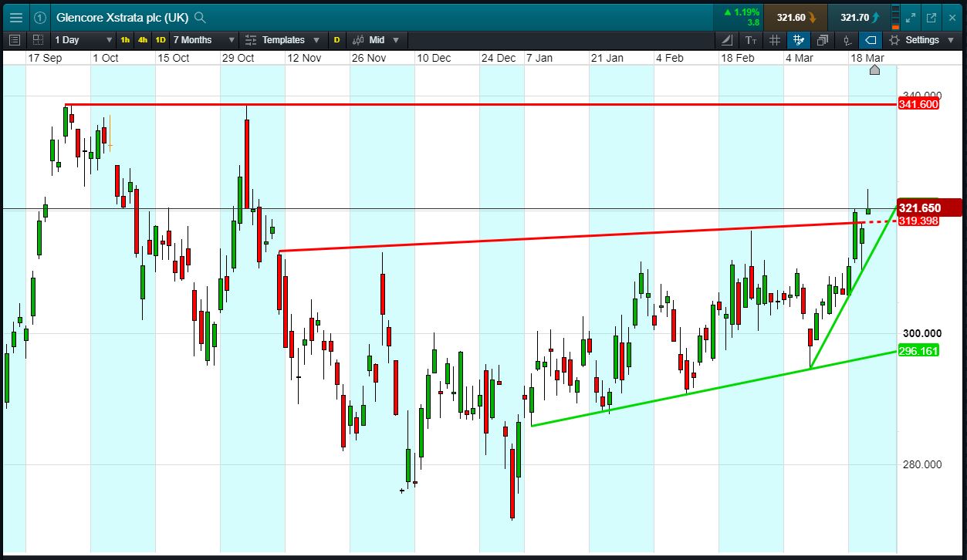Open the 1 Day interval dropdown
The width and height of the screenshot is (967, 560).
(83, 40)
